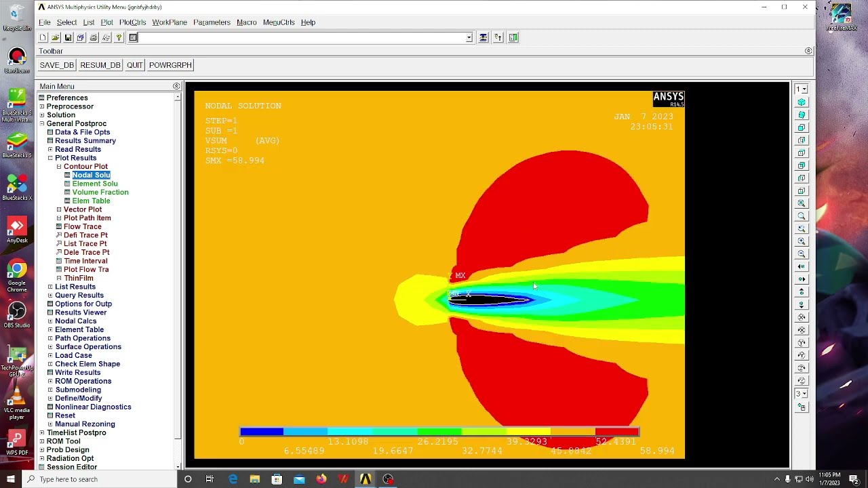This screenshot has height=488, width=868.
Task: Click the Pan Model Right arrow icon
Action: coord(802,279)
